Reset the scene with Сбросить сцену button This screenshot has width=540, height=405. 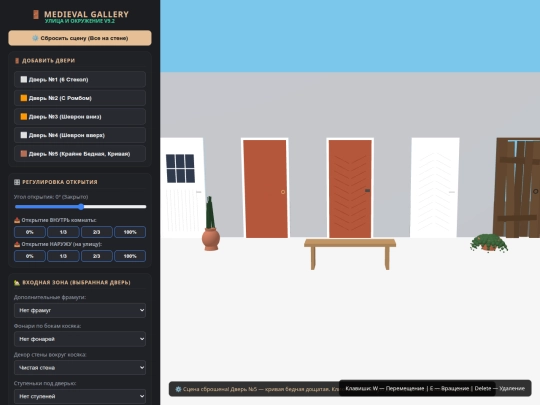pyautogui.click(x=80, y=38)
